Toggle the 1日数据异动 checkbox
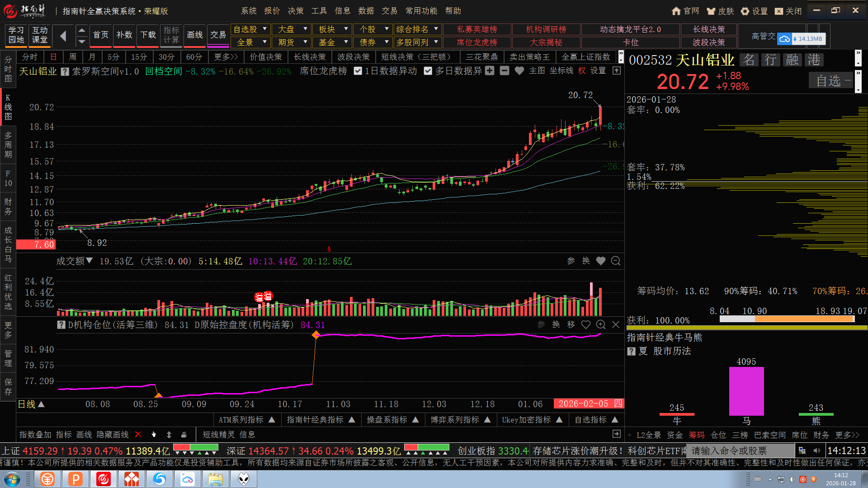 (x=358, y=71)
